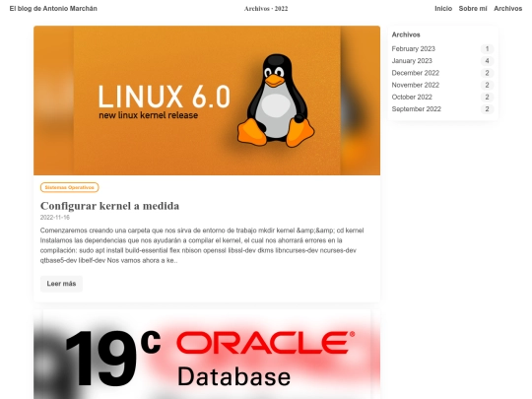This screenshot has width=532, height=399.
Task: Click the count badge 4 for January 2023
Action: pos(487,61)
